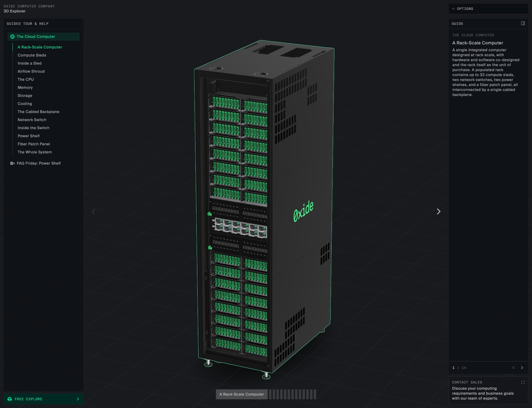Open the Inside a Sled tour step

pyautogui.click(x=30, y=63)
